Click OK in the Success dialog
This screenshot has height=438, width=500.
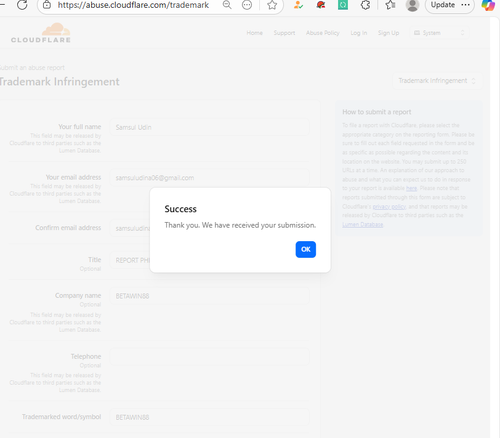[x=306, y=249]
